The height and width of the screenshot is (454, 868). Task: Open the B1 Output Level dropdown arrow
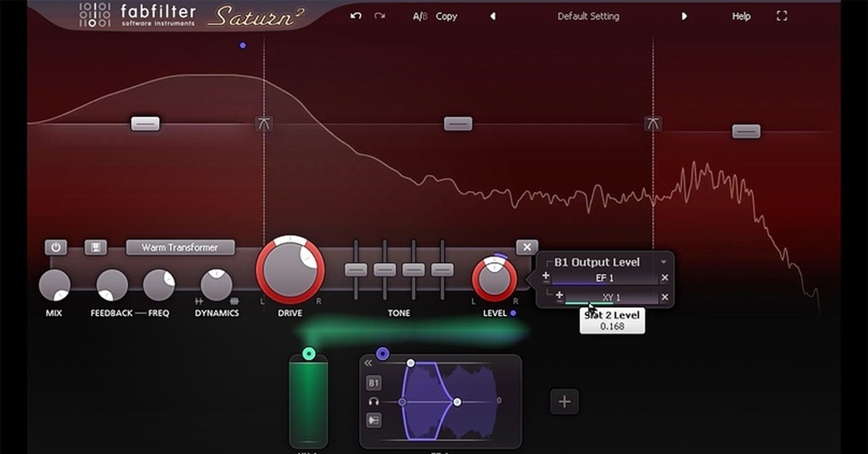[x=663, y=262]
